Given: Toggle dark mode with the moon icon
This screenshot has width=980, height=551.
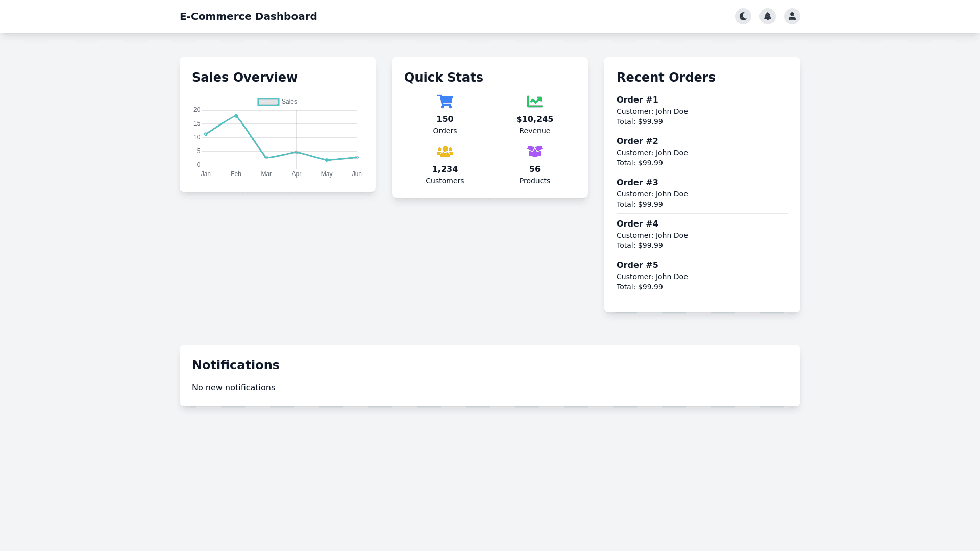Looking at the screenshot, I should coord(743,16).
